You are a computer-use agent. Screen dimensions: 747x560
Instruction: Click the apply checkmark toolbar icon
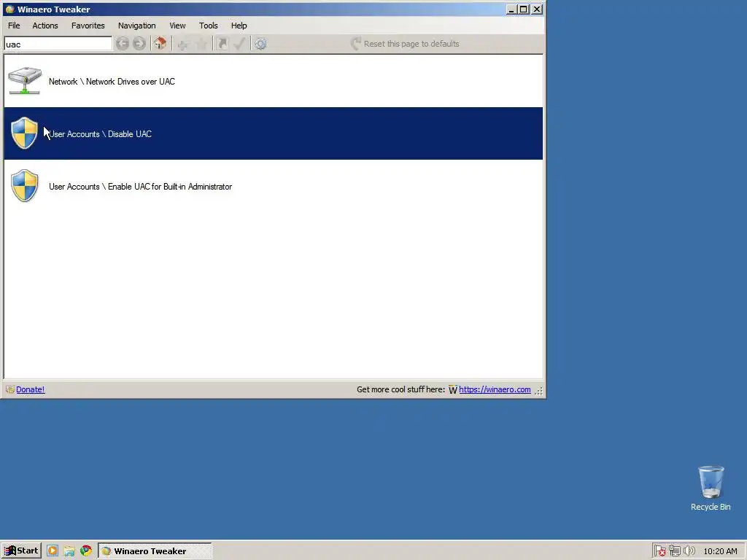(239, 44)
